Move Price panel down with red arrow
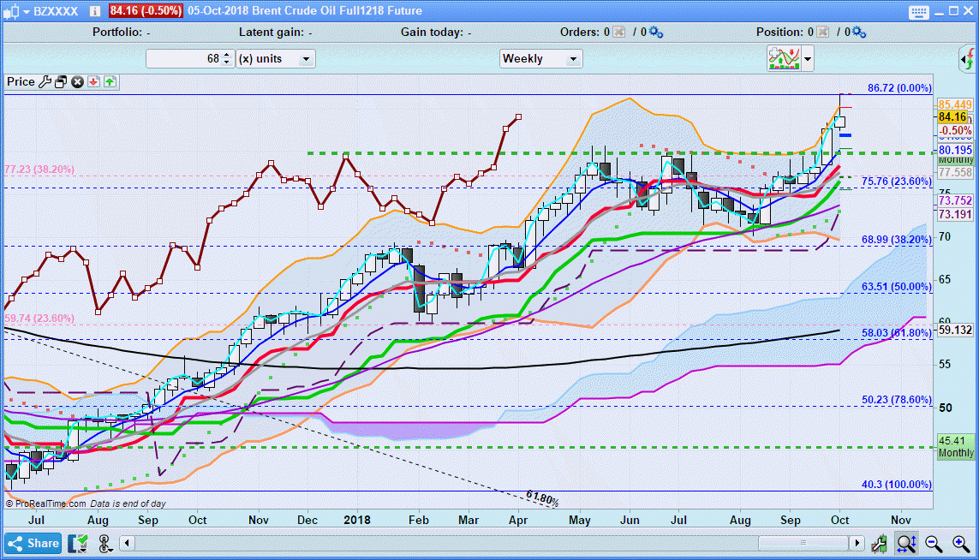This screenshot has width=979, height=560. coord(93,82)
